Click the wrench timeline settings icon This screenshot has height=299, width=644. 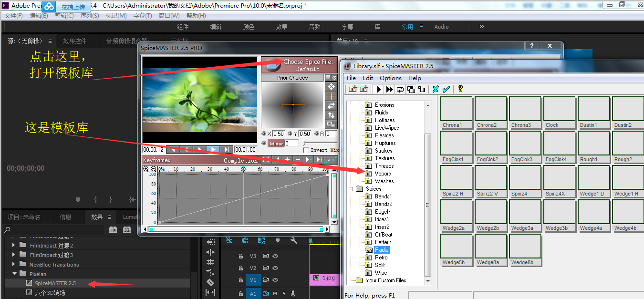point(294,240)
